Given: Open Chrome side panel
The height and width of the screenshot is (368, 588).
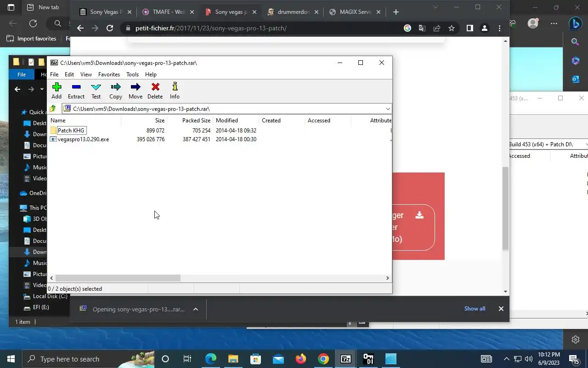Looking at the screenshot, I should 469,28.
